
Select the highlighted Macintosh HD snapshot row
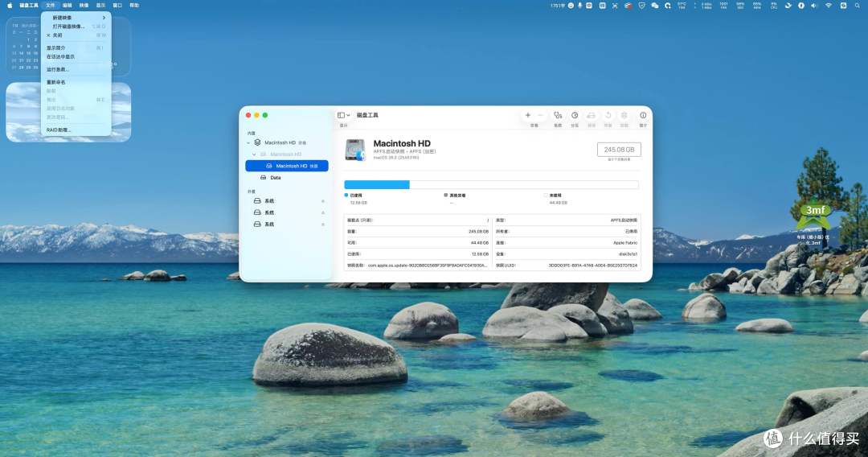coord(287,166)
